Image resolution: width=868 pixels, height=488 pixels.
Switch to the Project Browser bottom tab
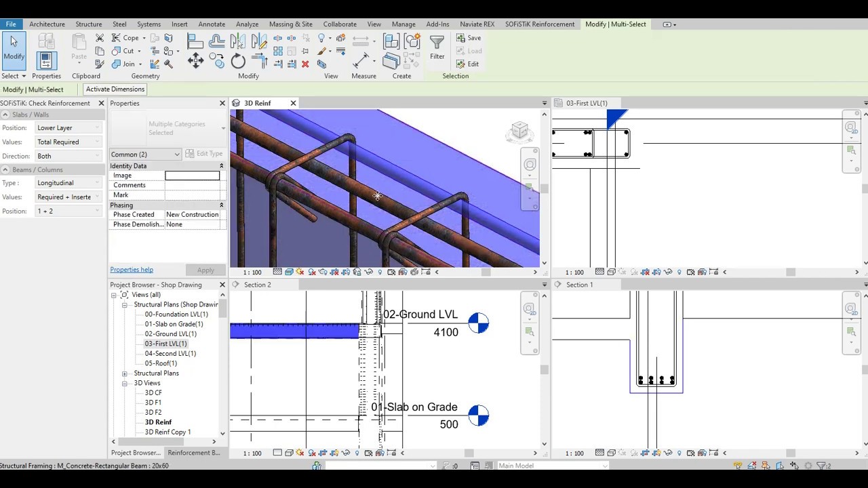[x=136, y=453]
